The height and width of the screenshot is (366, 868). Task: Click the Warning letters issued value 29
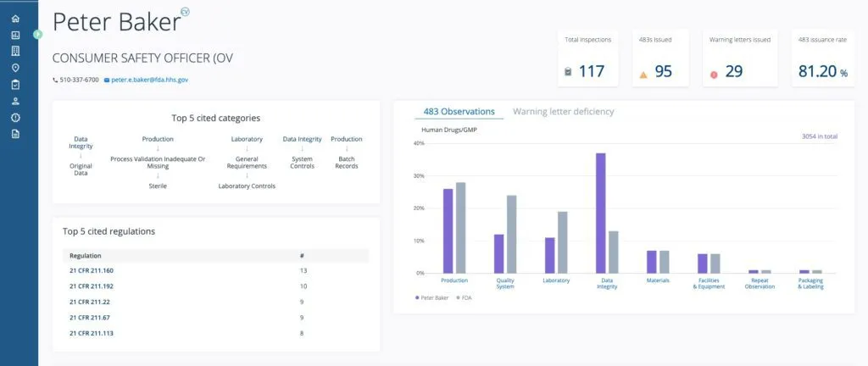point(733,71)
